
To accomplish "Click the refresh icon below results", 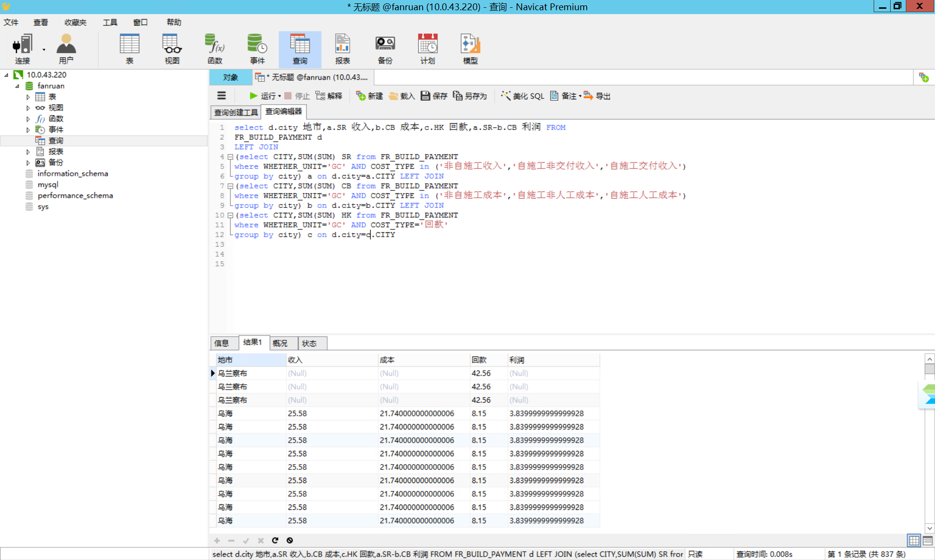I will tap(275, 540).
